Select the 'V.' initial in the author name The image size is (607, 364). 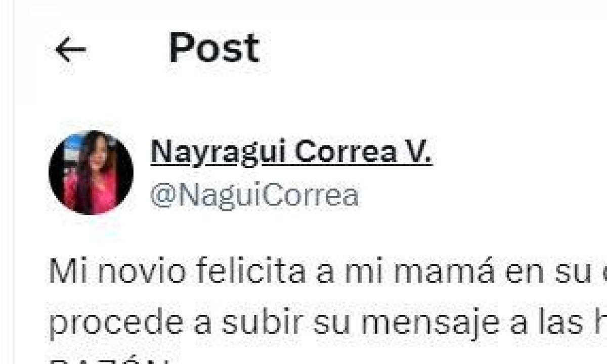tap(418, 152)
